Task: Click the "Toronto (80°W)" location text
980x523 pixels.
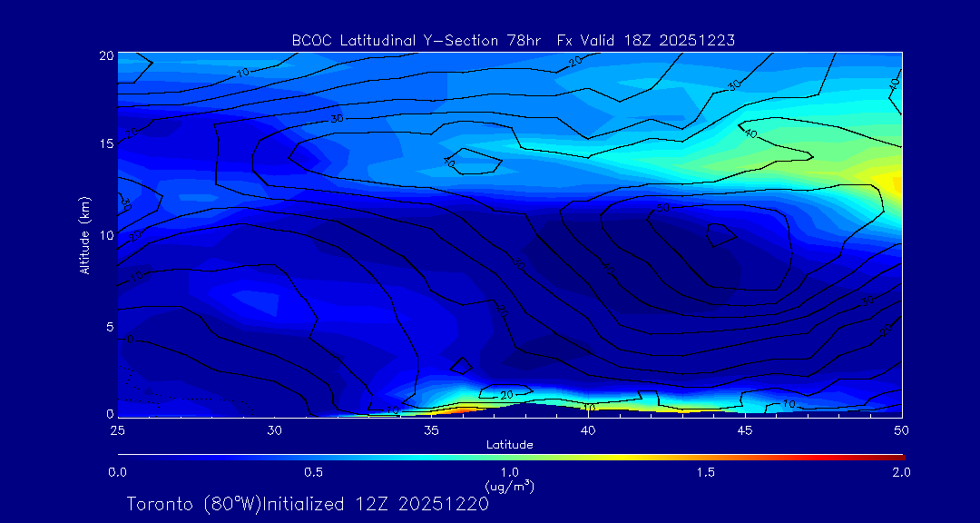Action: [x=192, y=504]
